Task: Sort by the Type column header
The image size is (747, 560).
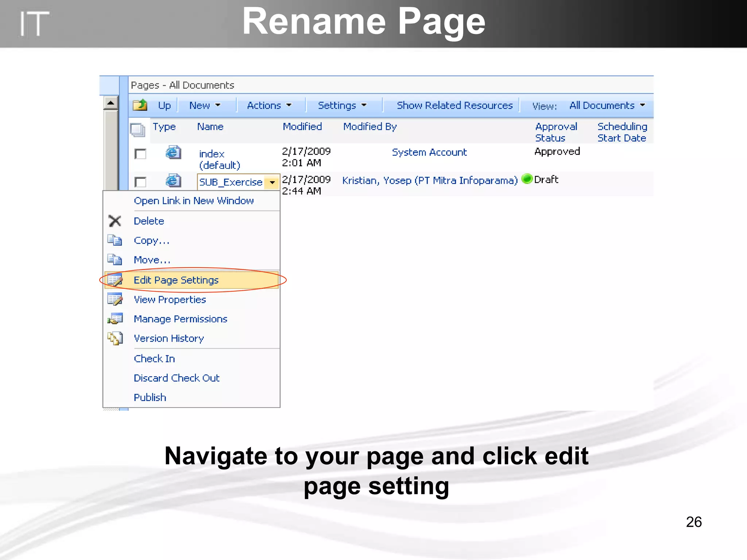Action: (164, 127)
